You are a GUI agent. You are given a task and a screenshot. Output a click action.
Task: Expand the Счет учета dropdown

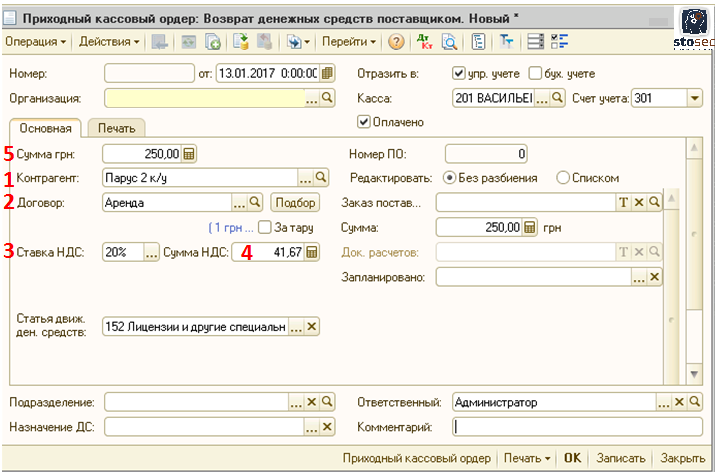pyautogui.click(x=695, y=98)
